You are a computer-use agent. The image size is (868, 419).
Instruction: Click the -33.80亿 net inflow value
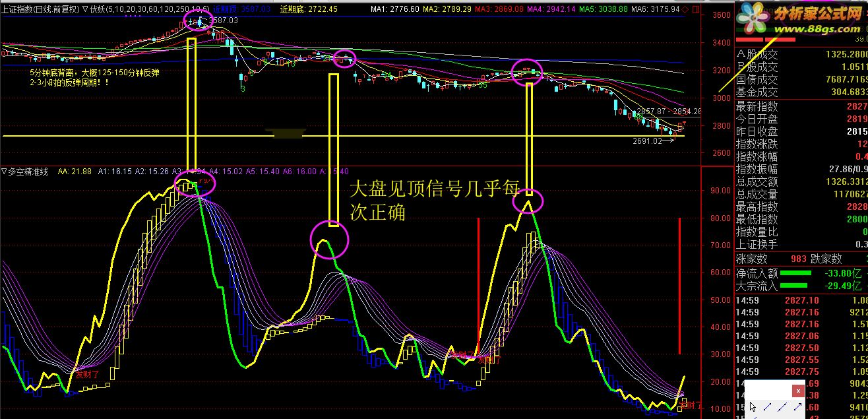coord(842,273)
